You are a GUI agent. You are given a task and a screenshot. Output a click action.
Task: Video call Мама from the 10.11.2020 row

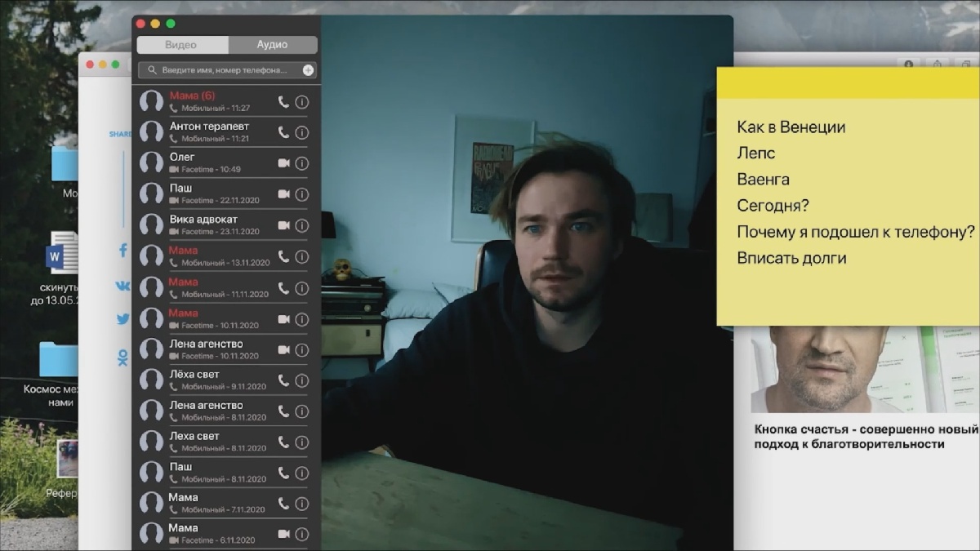(x=283, y=318)
